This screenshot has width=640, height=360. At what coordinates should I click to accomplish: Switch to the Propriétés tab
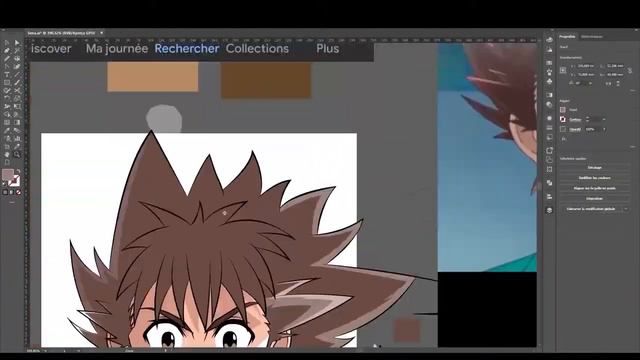coord(567,37)
